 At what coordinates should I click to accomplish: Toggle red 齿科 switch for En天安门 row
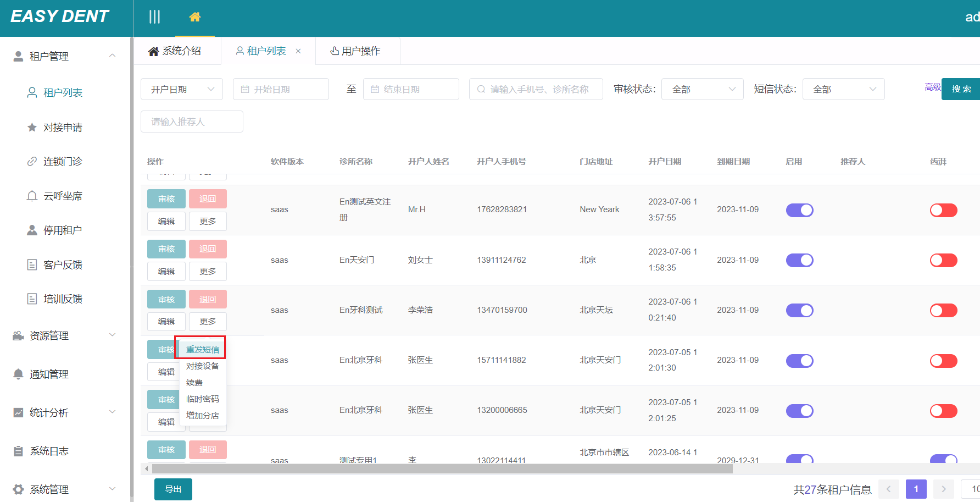point(943,260)
